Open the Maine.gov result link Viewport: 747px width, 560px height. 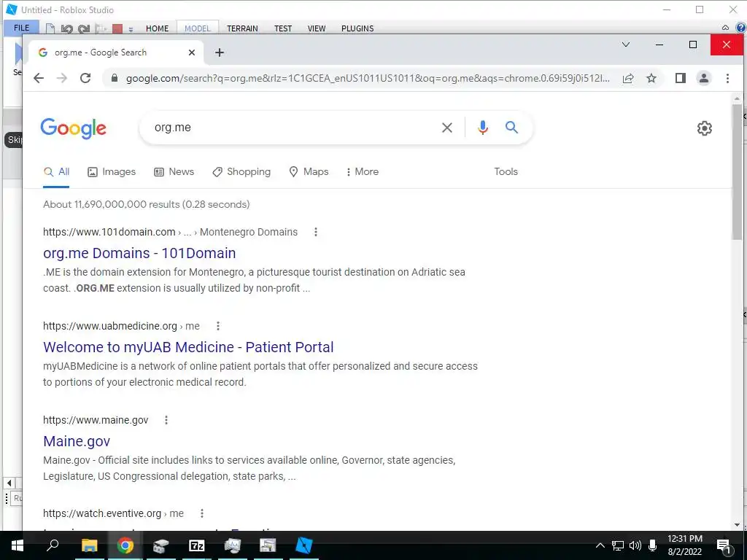[x=77, y=441]
